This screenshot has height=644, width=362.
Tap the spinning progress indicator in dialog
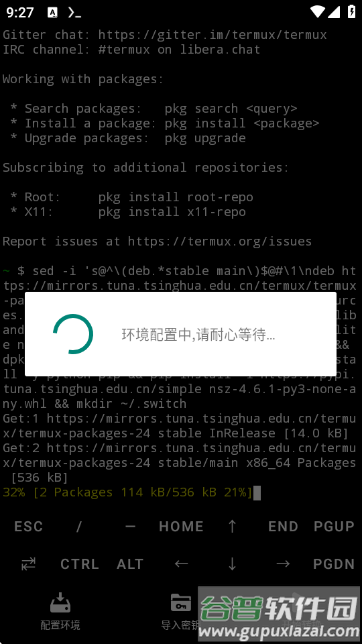click(73, 334)
